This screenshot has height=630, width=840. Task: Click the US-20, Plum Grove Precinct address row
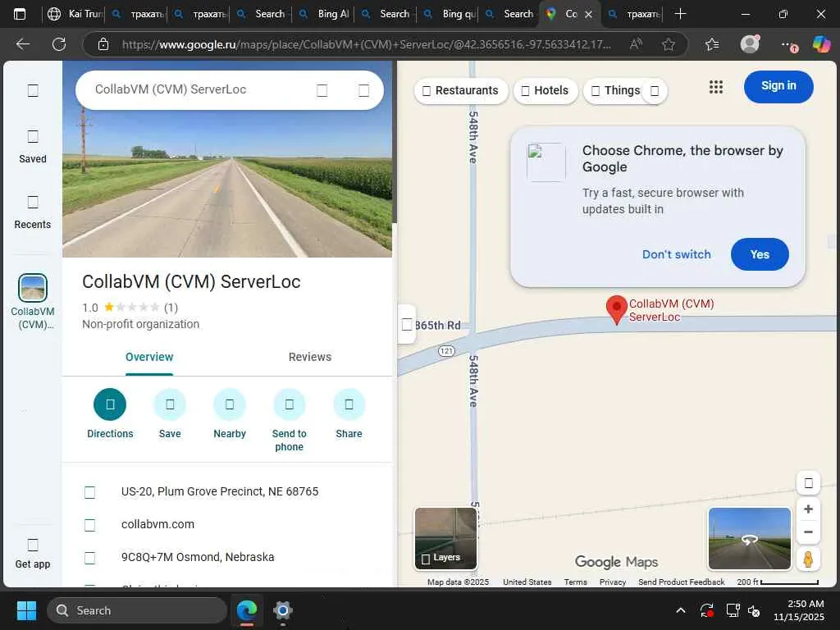[x=228, y=491]
